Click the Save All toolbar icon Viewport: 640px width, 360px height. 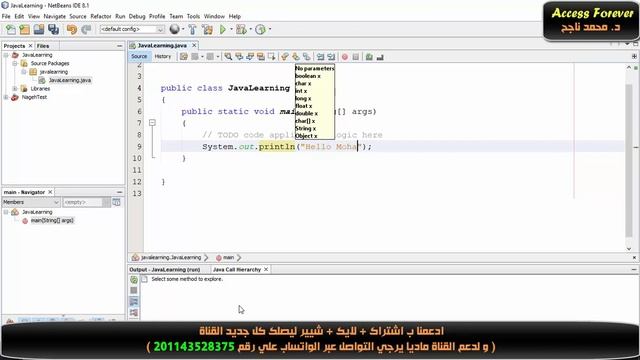pos(53,29)
